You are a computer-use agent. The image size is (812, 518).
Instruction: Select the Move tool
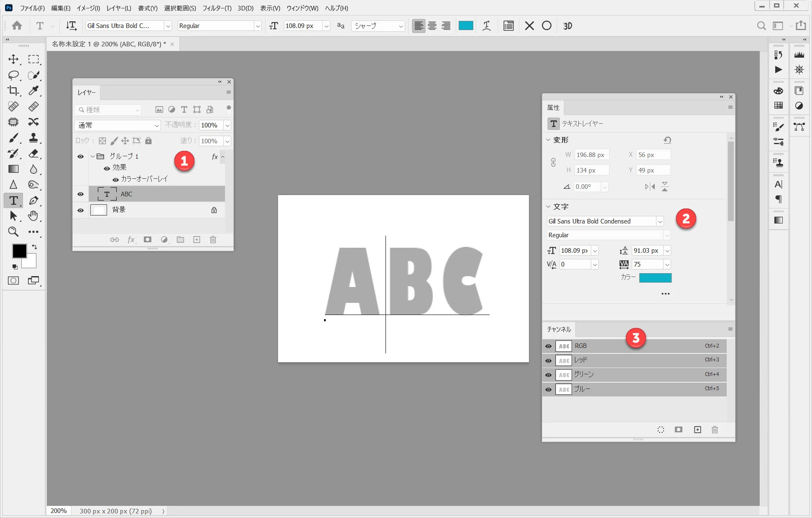click(13, 59)
